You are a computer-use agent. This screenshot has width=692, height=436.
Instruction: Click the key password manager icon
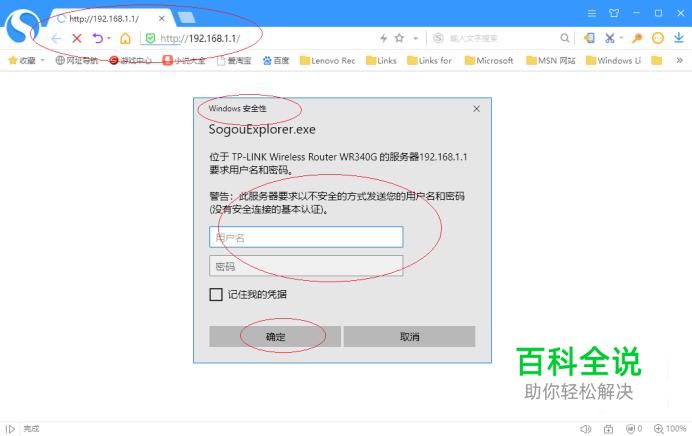tap(636, 38)
